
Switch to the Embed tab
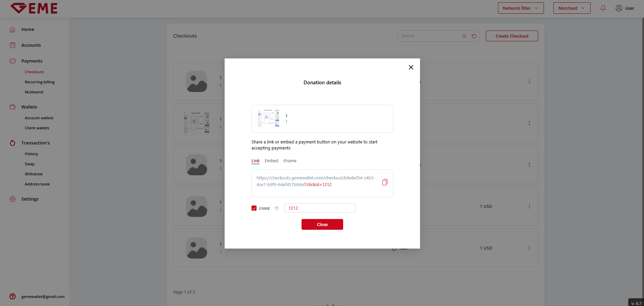click(271, 161)
